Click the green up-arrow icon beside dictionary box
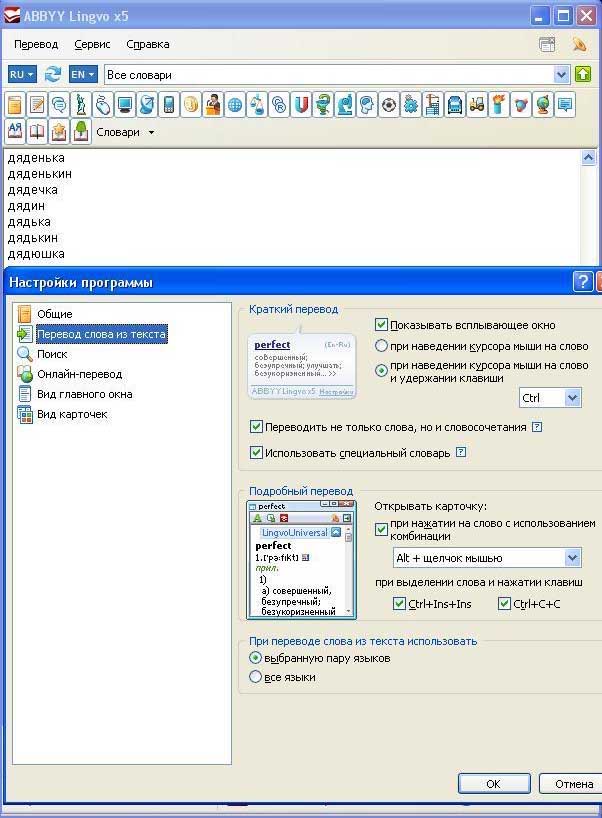 point(583,74)
